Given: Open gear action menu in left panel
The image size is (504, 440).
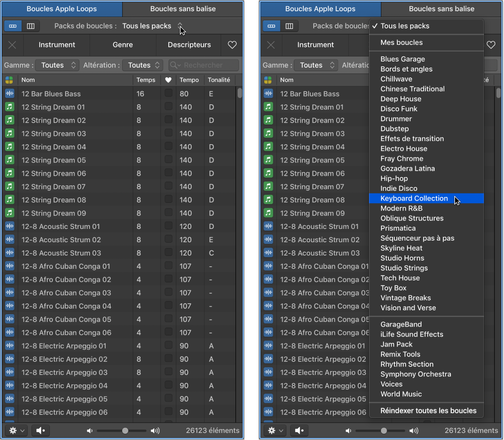Looking at the screenshot, I should pyautogui.click(x=17, y=430).
